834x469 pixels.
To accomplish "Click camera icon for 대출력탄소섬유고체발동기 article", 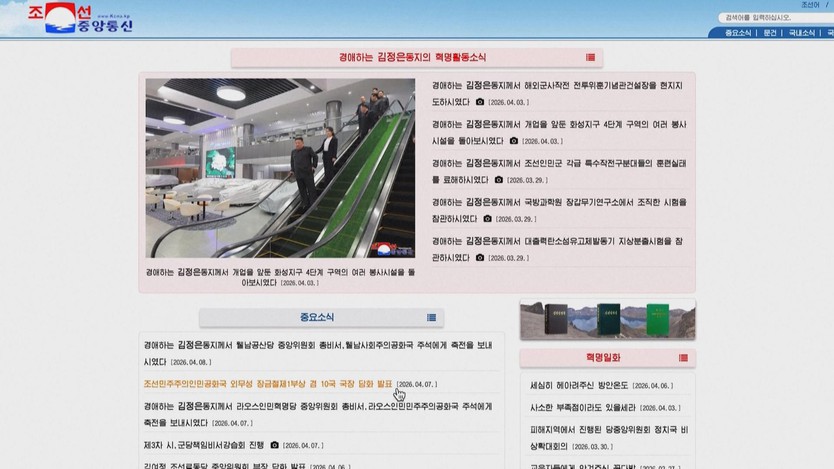I will [480, 257].
